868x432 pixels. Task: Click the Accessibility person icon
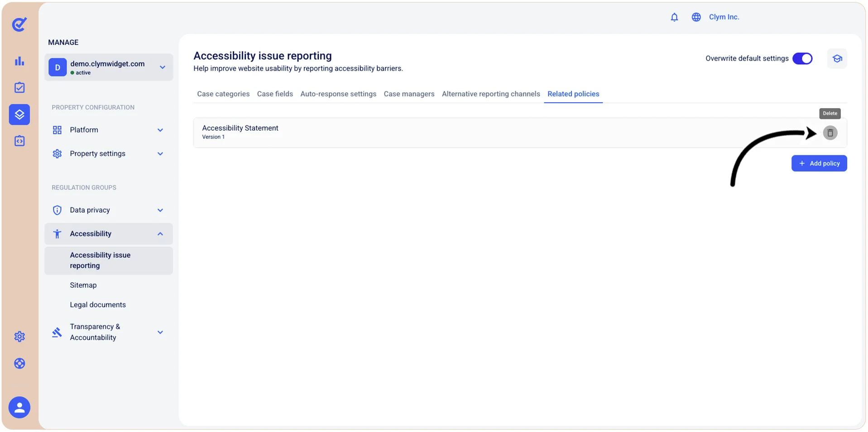[x=57, y=234]
